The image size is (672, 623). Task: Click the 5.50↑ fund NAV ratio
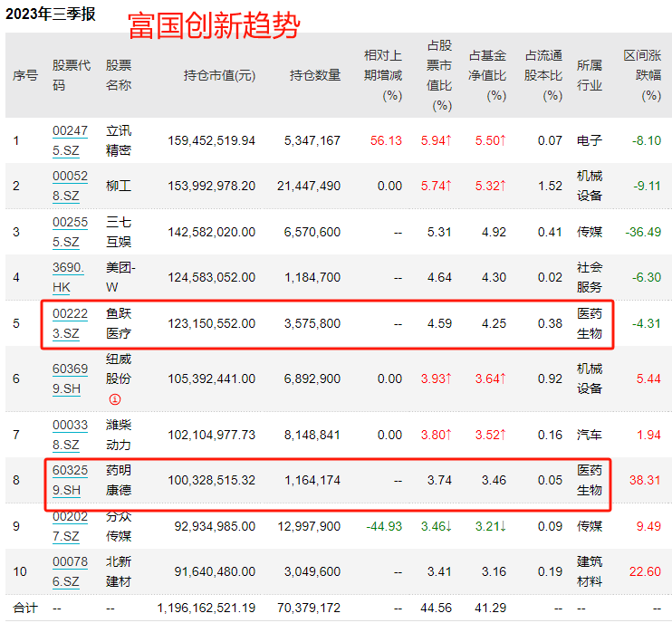[x=491, y=140]
